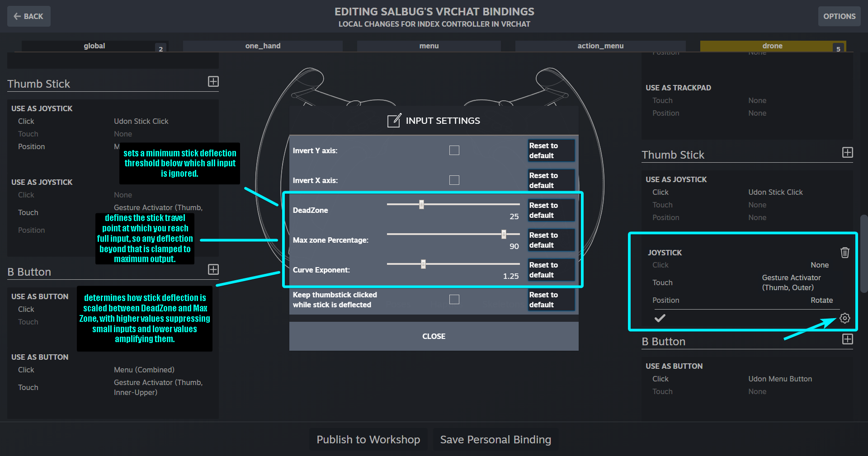Image resolution: width=868 pixels, height=456 pixels.
Task: Open the menu action set tab
Action: pos(429,46)
